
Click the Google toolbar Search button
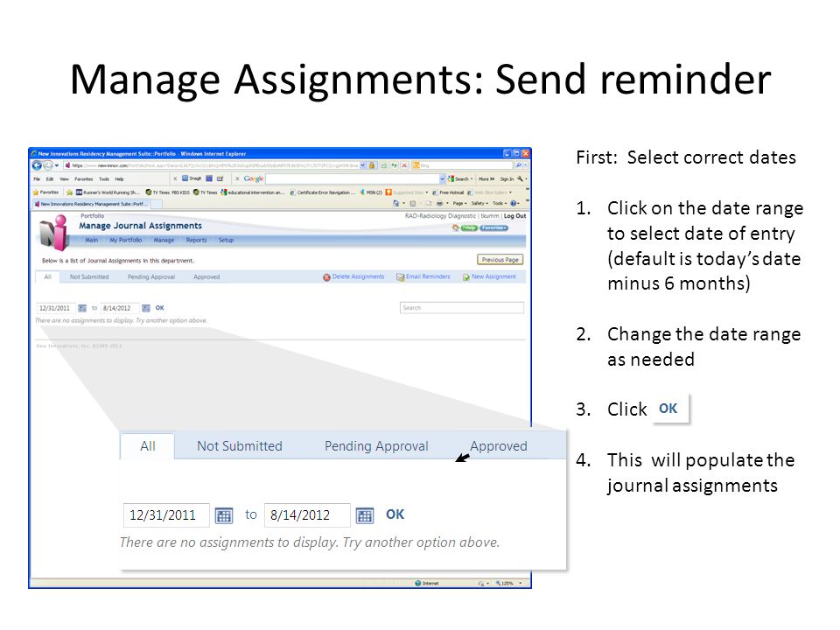[460, 178]
